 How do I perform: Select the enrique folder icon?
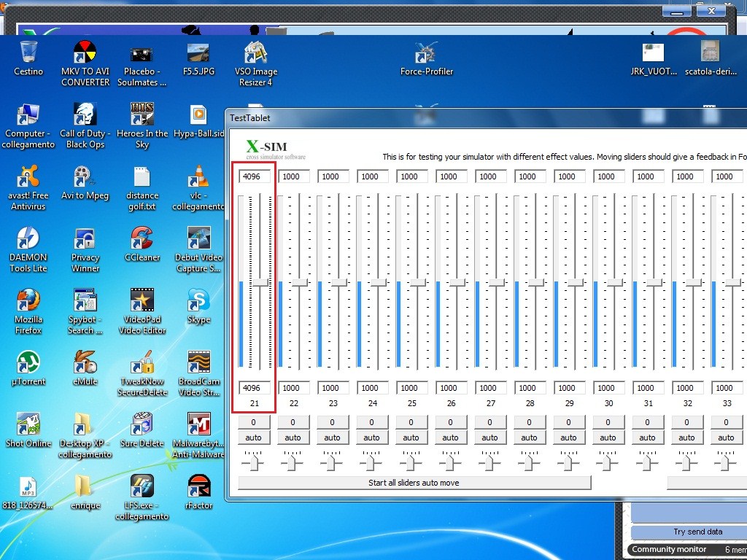coord(85,486)
